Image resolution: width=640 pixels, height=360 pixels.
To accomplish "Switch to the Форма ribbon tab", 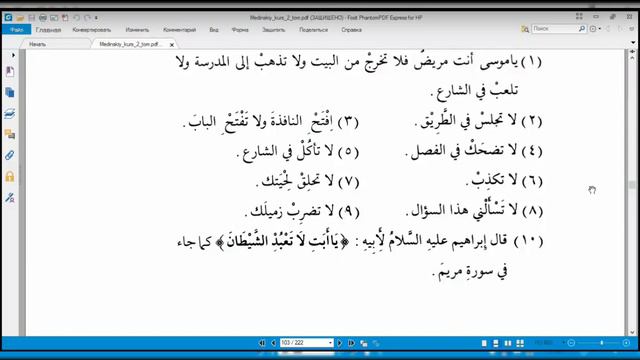I will 240,30.
